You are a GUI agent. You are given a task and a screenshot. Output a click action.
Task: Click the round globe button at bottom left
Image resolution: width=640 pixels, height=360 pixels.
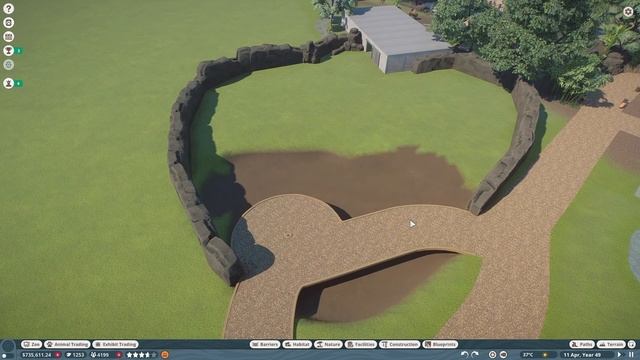coord(8,347)
